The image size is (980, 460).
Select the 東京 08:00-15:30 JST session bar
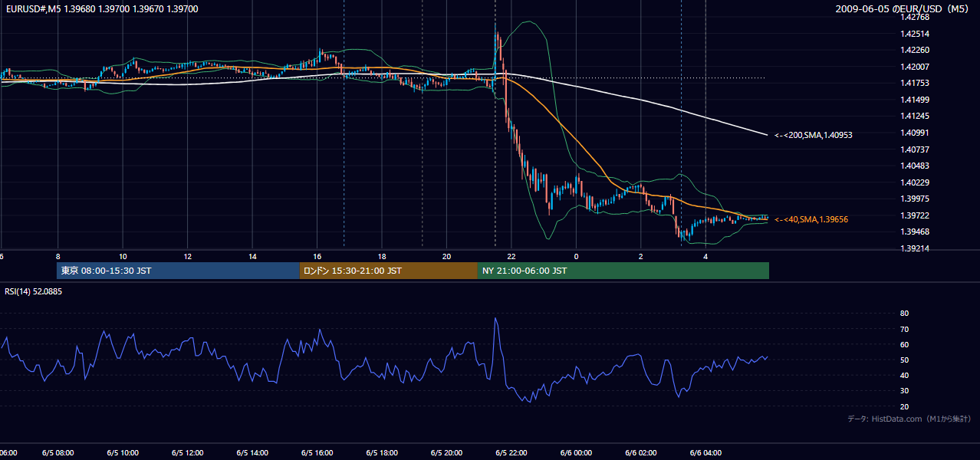(x=178, y=271)
